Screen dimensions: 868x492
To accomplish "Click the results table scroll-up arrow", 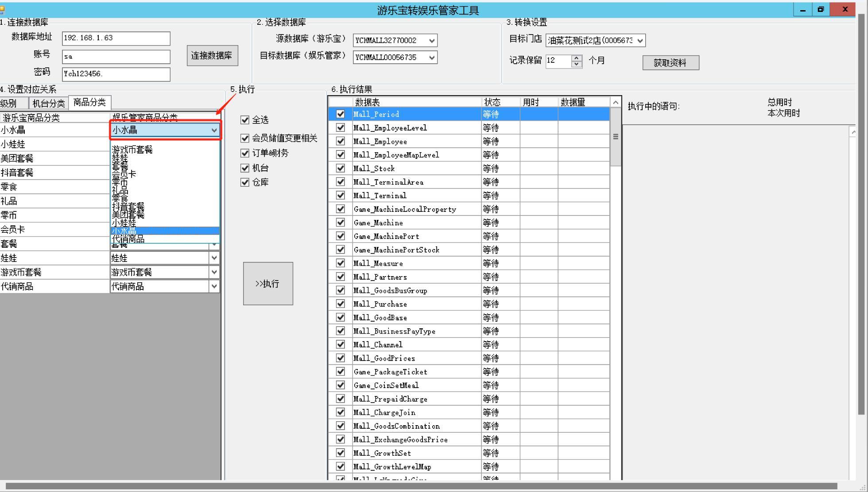I will pyautogui.click(x=616, y=103).
